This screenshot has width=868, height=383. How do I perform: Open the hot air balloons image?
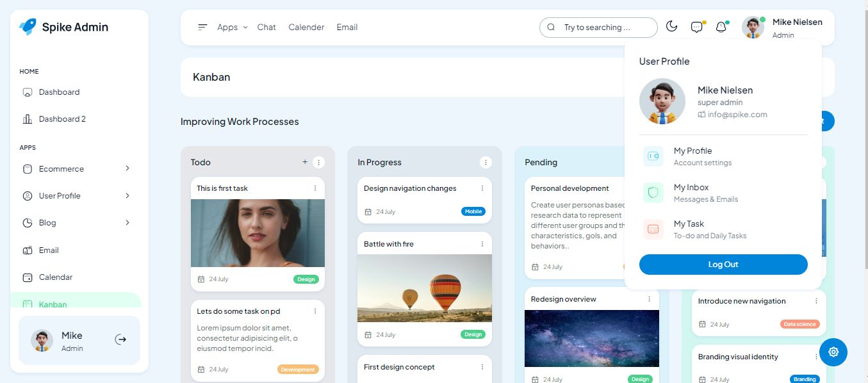425,288
